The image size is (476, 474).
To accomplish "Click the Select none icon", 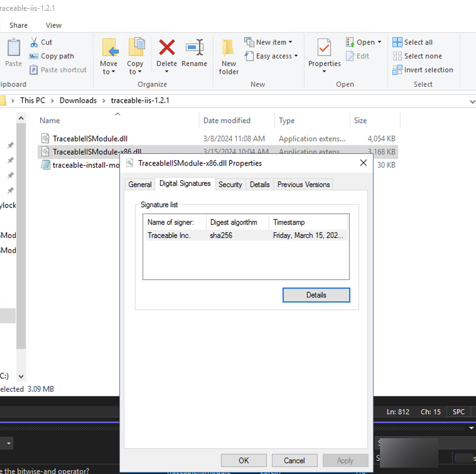I will point(397,56).
